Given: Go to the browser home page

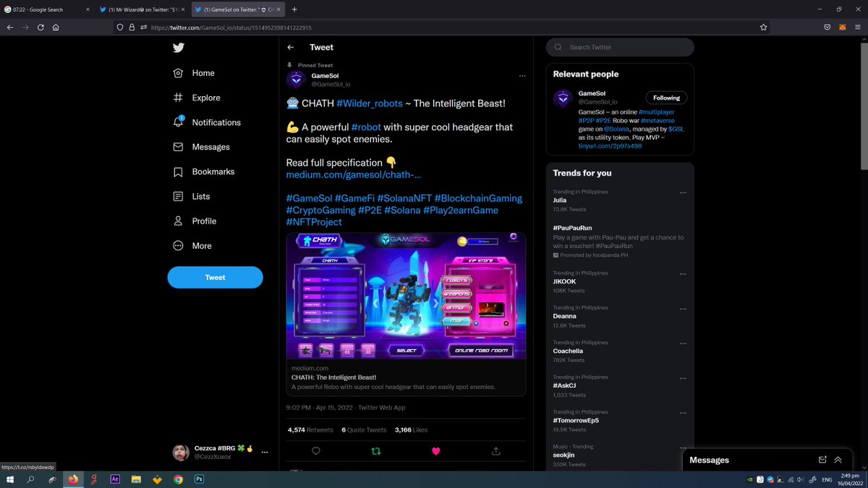Looking at the screenshot, I should (56, 27).
